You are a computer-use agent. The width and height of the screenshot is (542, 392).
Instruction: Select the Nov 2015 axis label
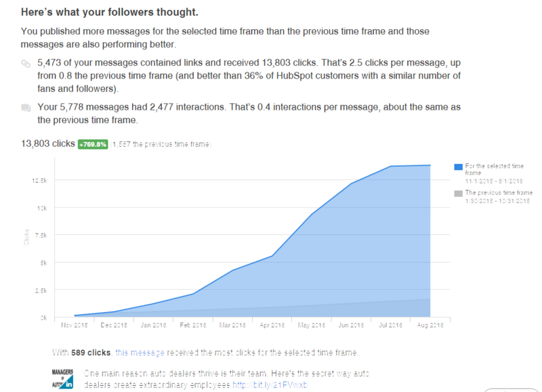[75, 325]
